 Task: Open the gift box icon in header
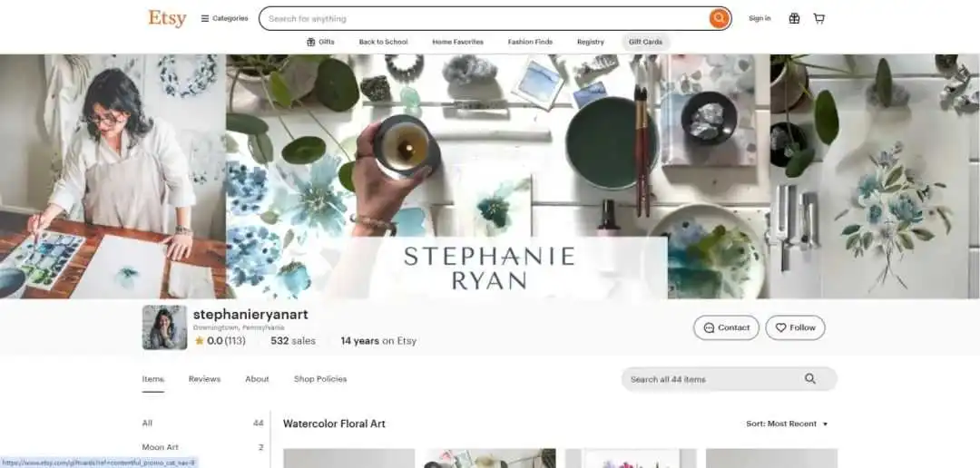794,19
